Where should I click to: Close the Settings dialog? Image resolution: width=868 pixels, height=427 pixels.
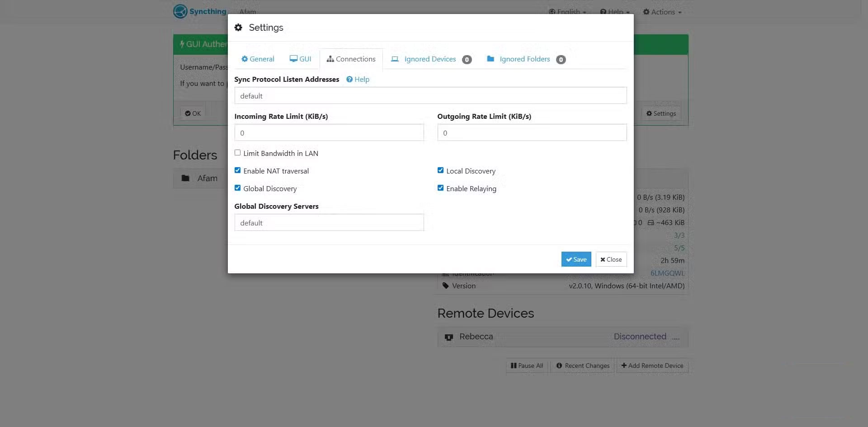coord(611,259)
